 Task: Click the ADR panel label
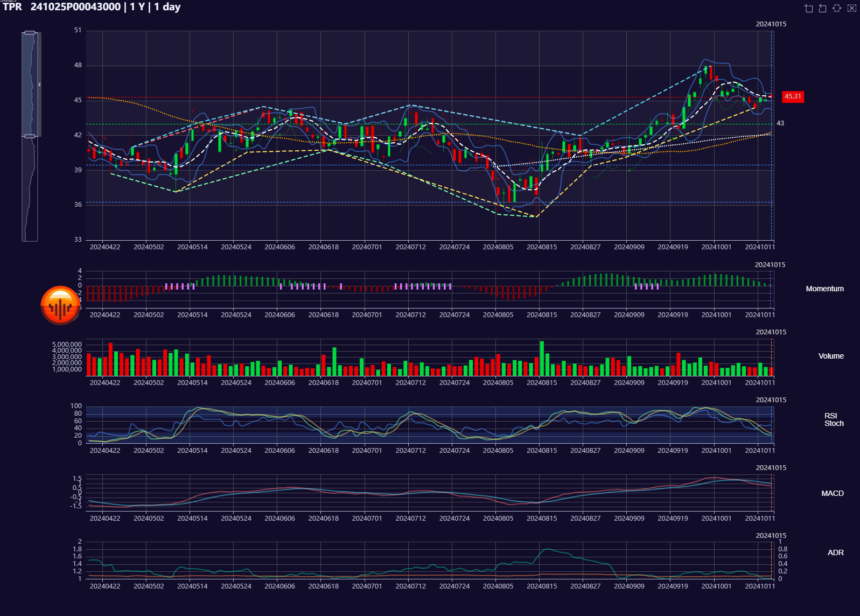835,552
